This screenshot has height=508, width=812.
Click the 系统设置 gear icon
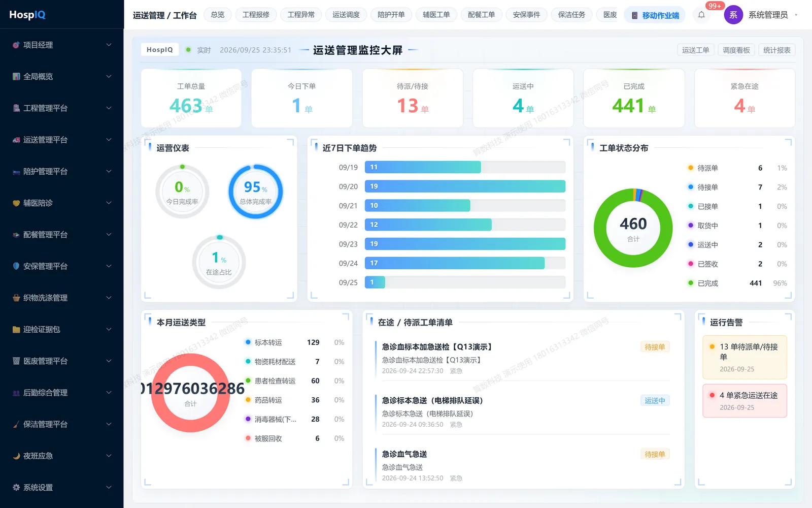16,487
